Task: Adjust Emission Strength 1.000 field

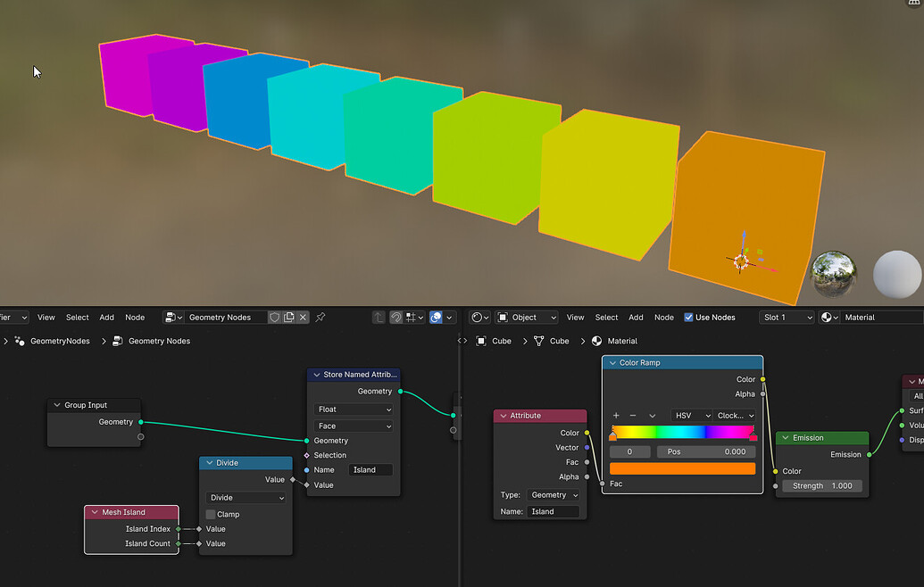Action: (822, 485)
